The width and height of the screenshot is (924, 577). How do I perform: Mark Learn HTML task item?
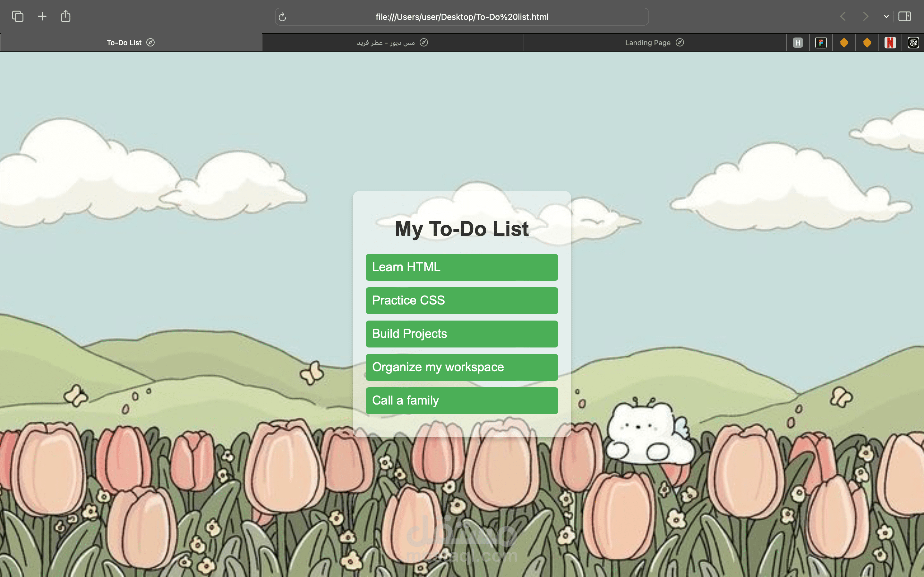tap(462, 267)
